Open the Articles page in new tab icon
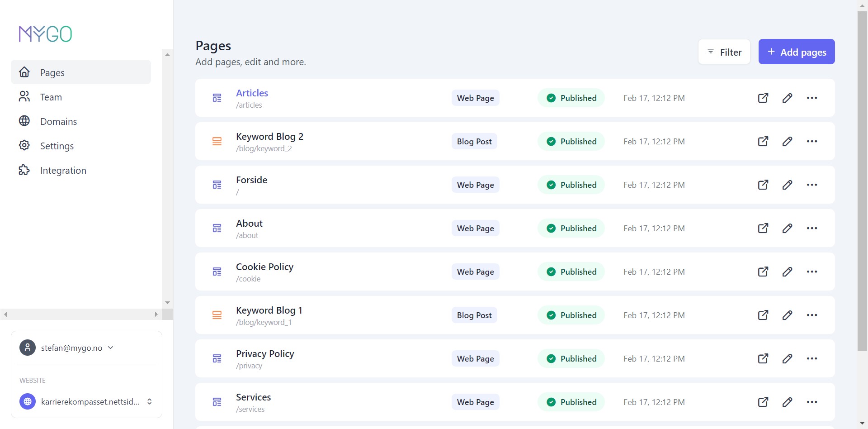 [x=763, y=98]
